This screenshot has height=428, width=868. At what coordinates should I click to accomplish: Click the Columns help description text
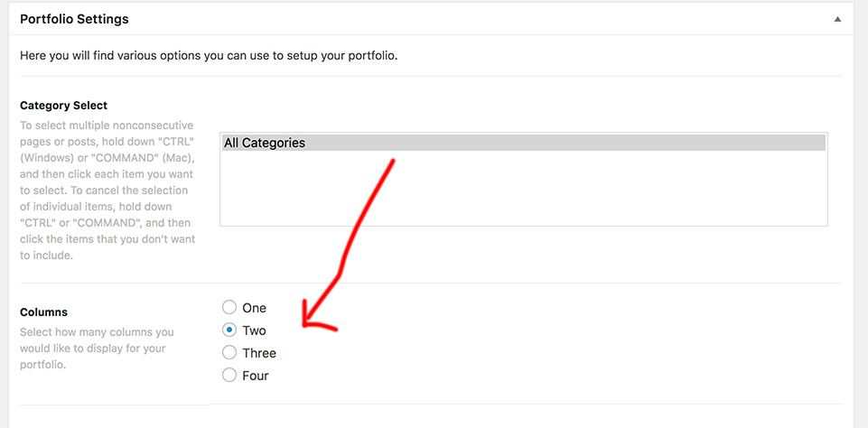97,349
